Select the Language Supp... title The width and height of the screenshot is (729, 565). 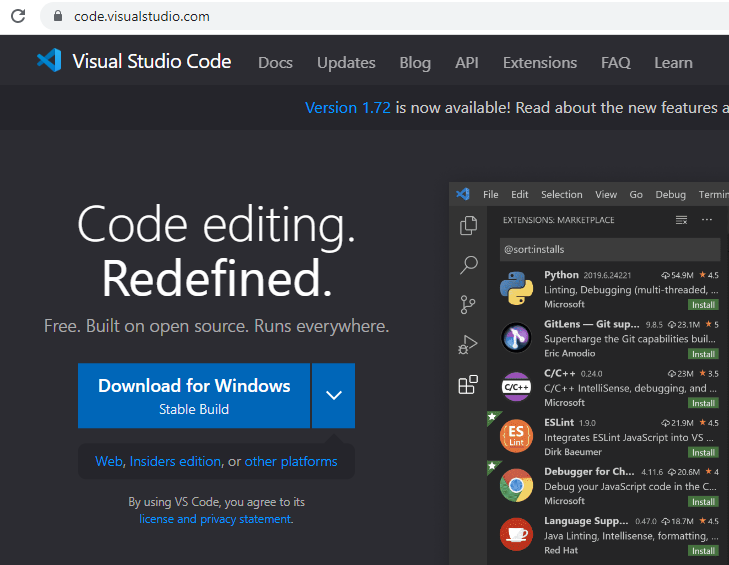point(586,521)
